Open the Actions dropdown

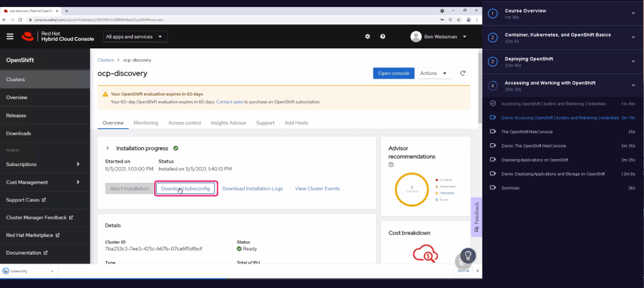pos(435,73)
